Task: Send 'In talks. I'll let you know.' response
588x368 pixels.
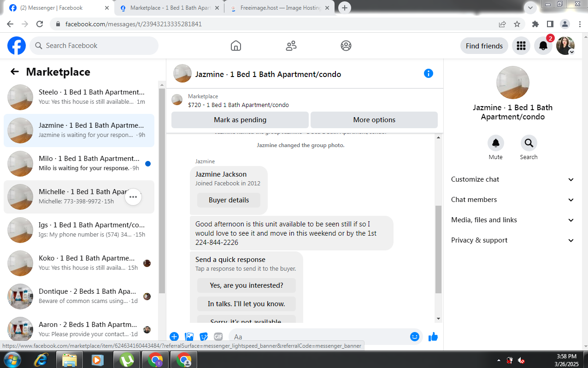Action: tap(247, 304)
